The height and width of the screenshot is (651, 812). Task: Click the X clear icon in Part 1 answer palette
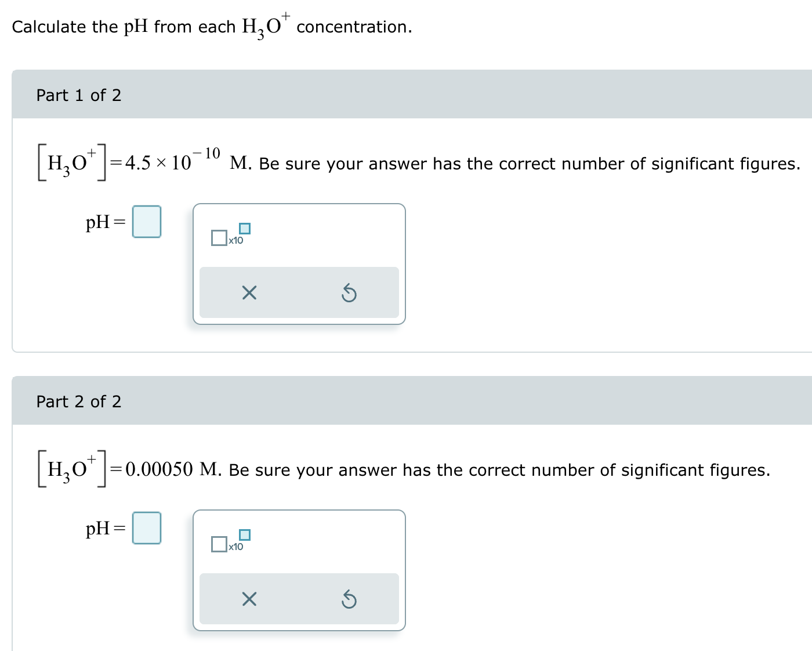pyautogui.click(x=248, y=293)
